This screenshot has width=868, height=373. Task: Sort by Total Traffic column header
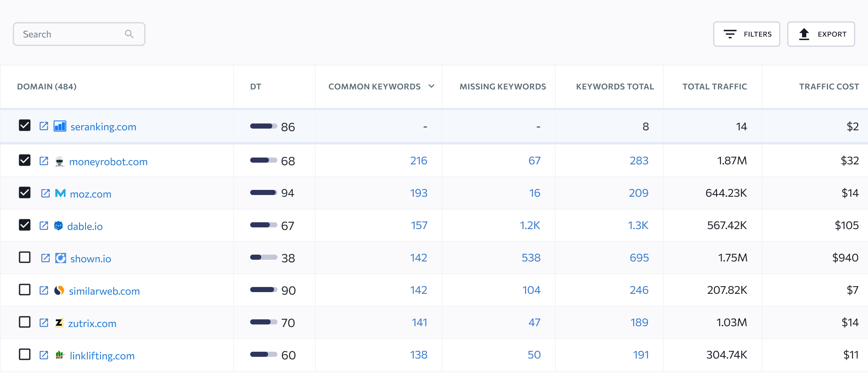pos(715,86)
